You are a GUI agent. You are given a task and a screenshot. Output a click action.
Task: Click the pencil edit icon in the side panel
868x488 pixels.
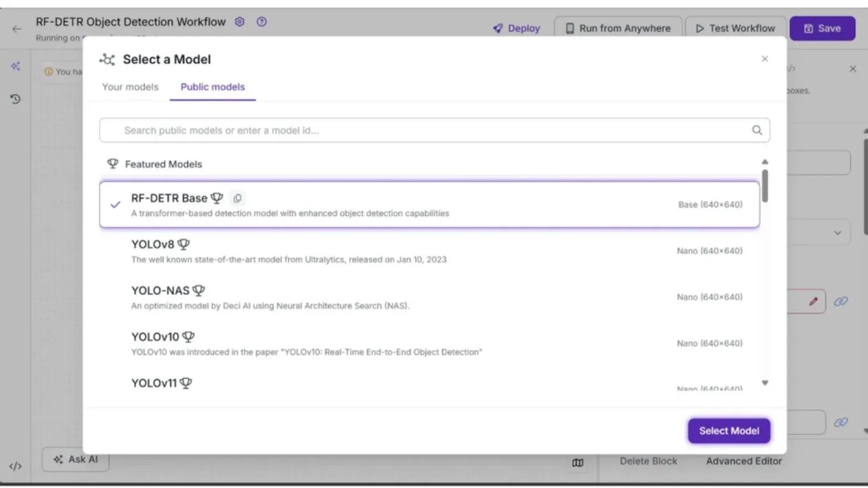pos(813,301)
